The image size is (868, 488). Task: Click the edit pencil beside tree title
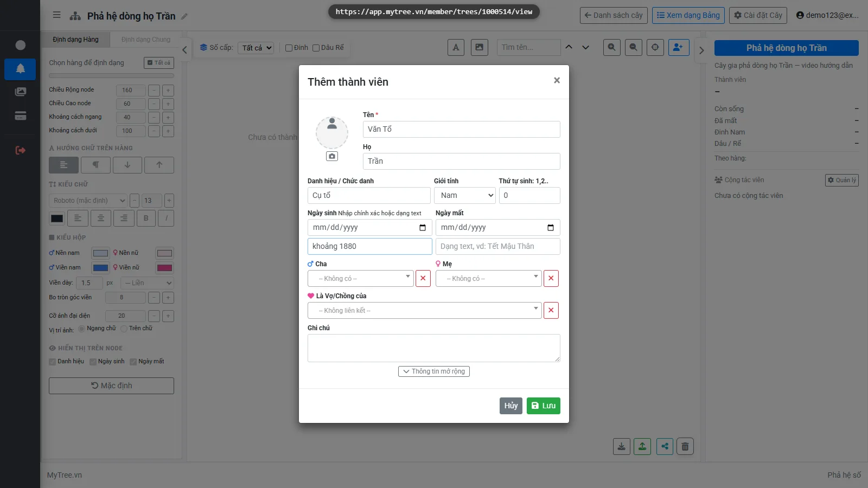(x=184, y=16)
